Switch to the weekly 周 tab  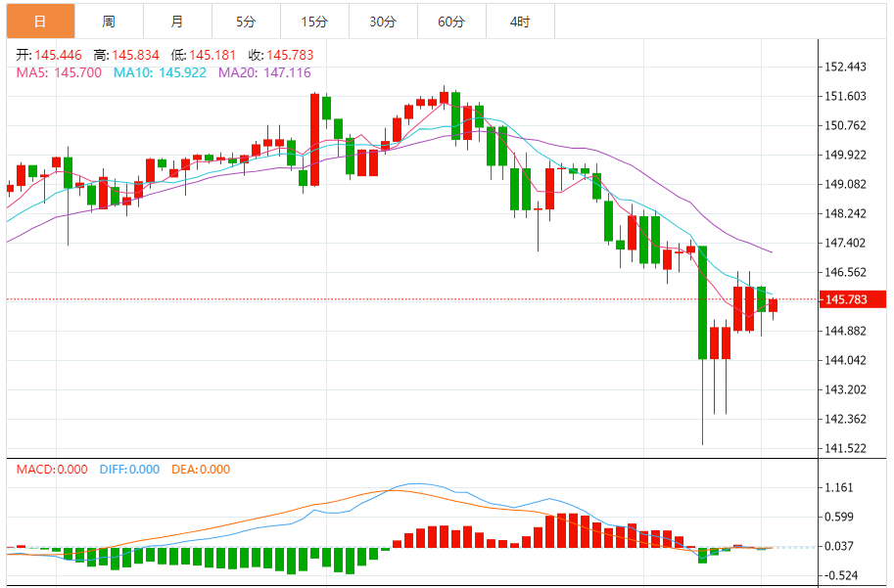(x=109, y=22)
